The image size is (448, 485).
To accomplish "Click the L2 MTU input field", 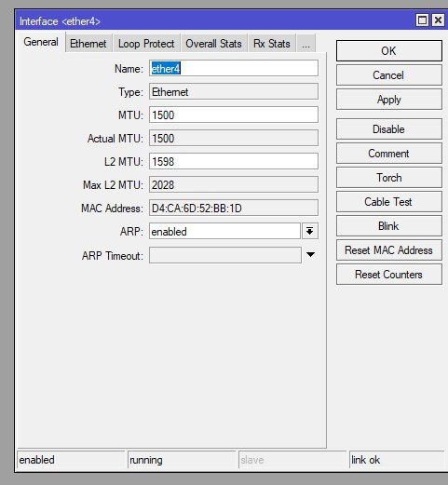I will point(234,161).
